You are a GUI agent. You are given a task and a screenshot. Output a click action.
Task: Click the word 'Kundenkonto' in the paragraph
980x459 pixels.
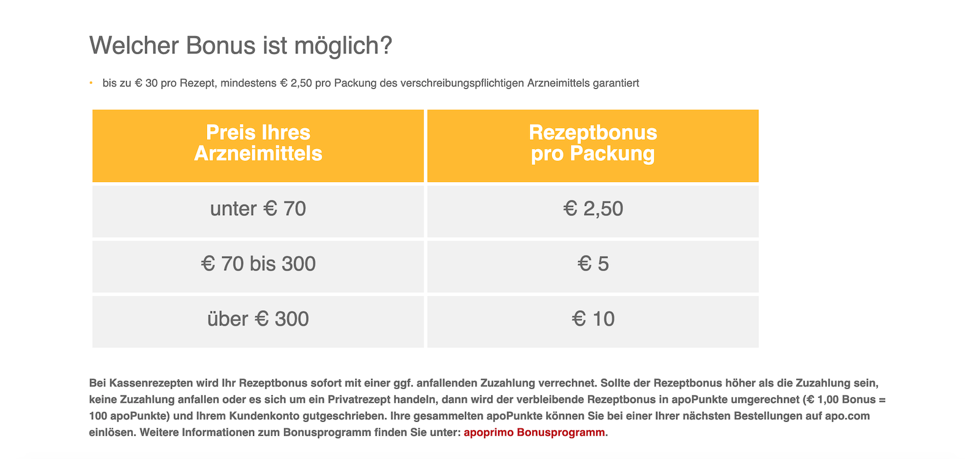tap(230, 417)
